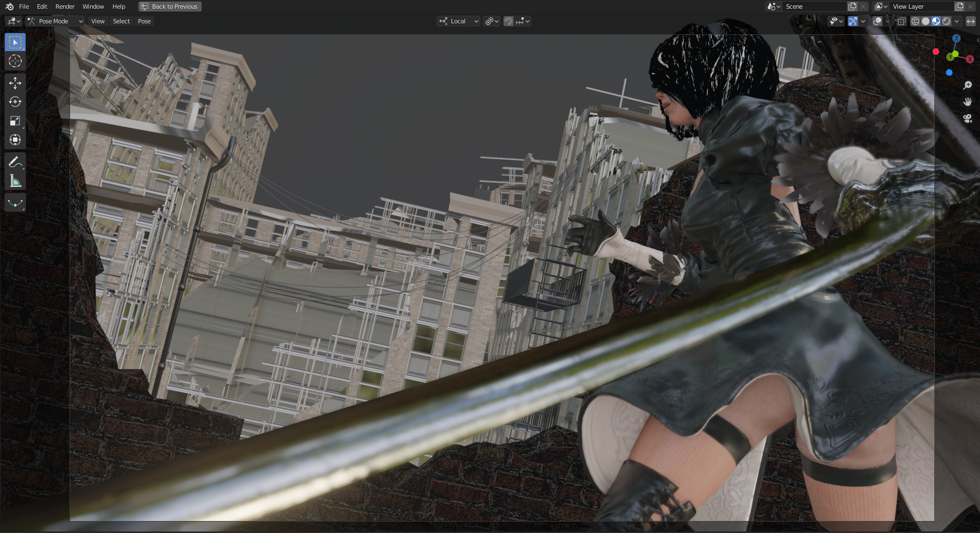Viewport: 980px width, 533px height.
Task: Toggle X-ray mode
Action: click(x=901, y=21)
